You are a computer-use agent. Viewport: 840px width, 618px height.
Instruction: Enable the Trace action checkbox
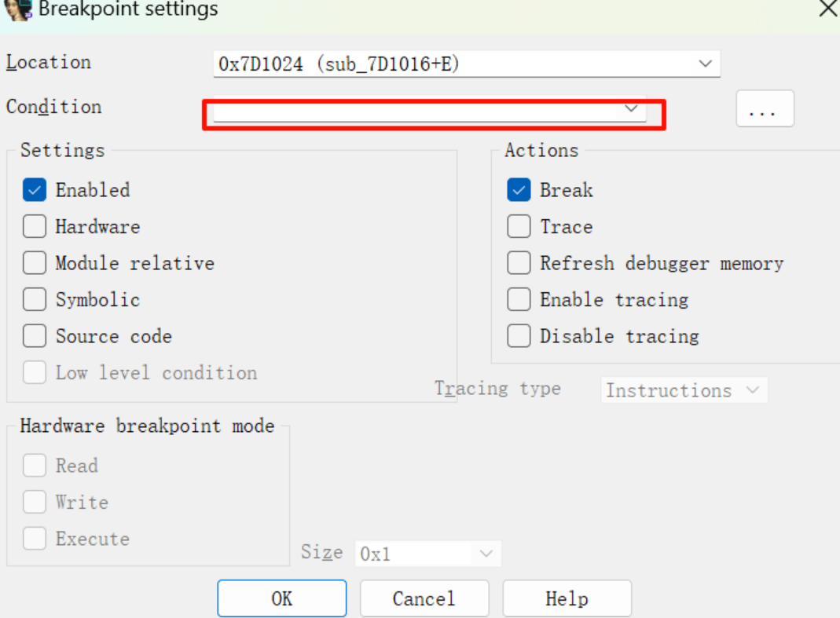pyautogui.click(x=519, y=227)
